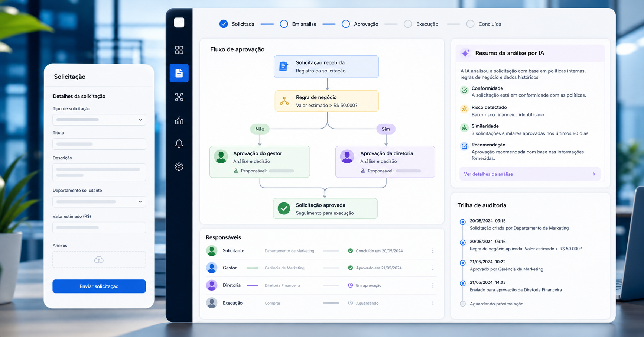The image size is (644, 337).
Task: Open the workflow nodes icon in sidebar
Action: point(179,97)
